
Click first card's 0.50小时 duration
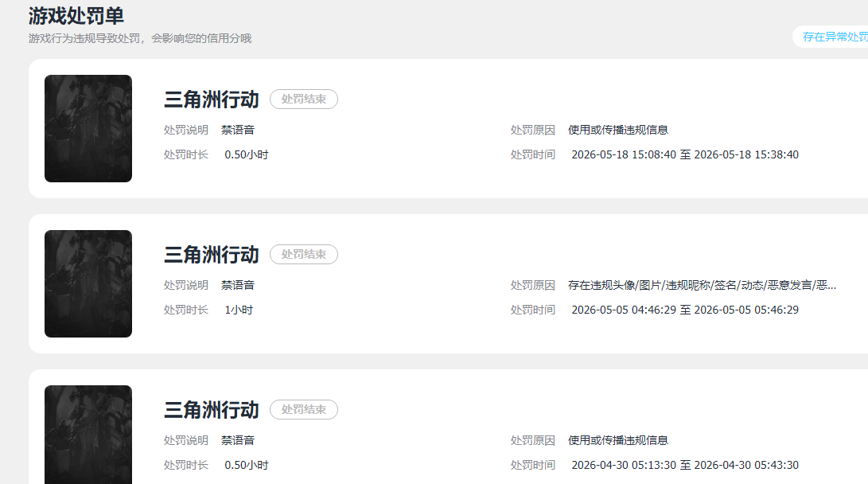(247, 154)
